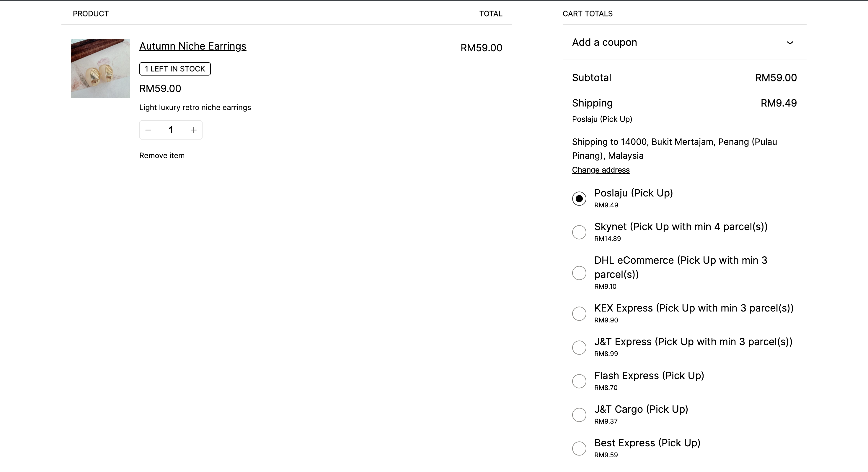Image resolution: width=868 pixels, height=472 pixels.
Task: Choose Skynet pick up shipping
Action: (x=579, y=232)
